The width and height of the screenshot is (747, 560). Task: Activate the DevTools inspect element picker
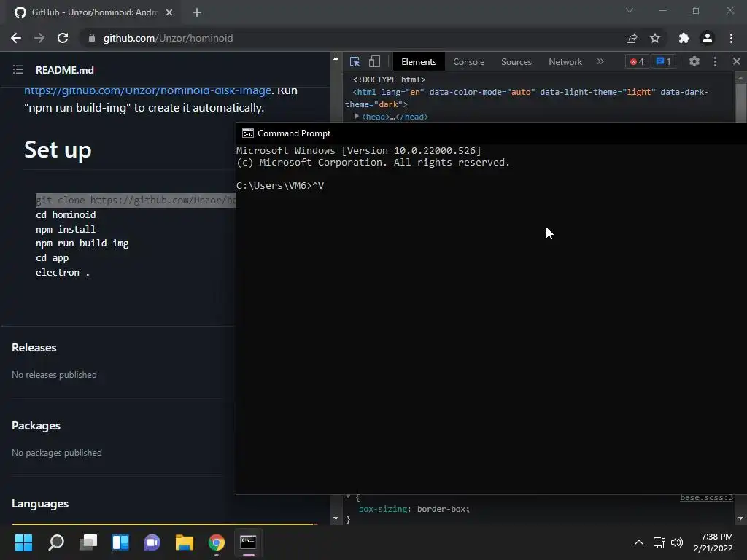355,61
